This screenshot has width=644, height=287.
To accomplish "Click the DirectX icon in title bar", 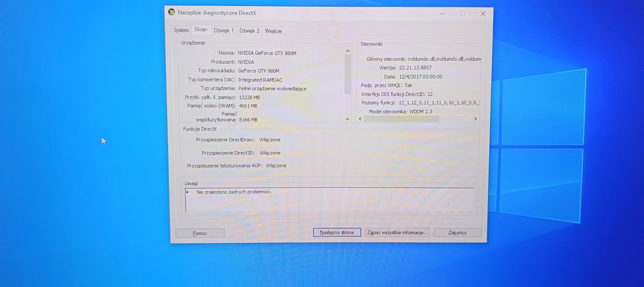I will coord(172,12).
